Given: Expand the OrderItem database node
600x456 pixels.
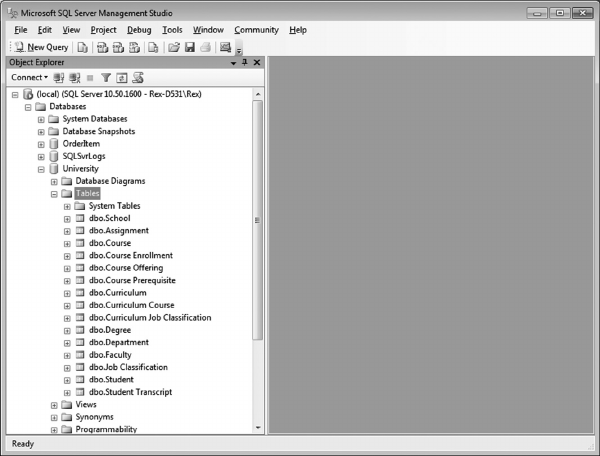Looking at the screenshot, I should (x=41, y=145).
